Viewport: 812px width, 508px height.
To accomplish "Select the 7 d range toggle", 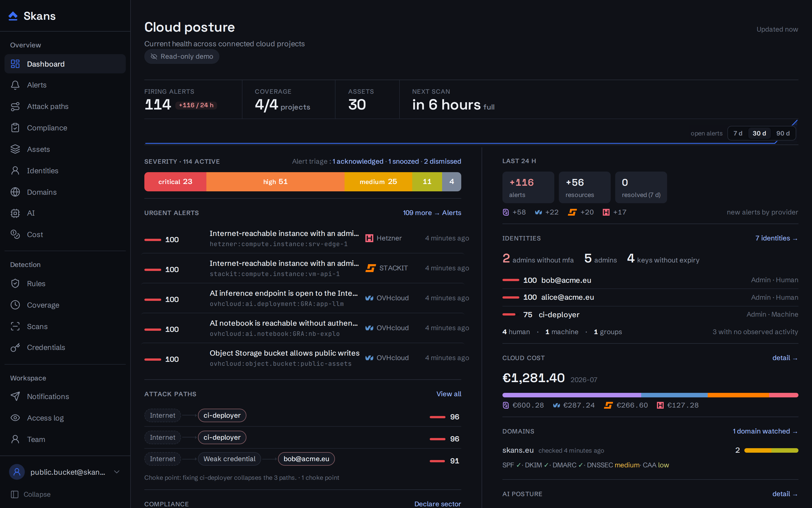I will click(738, 133).
